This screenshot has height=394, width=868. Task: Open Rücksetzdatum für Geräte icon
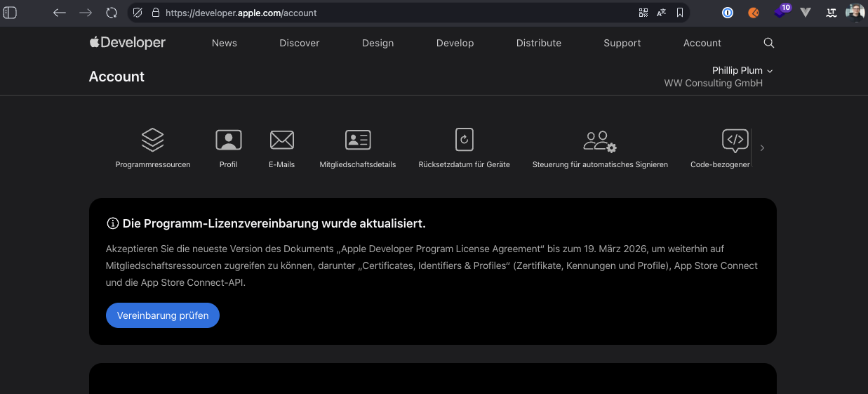[464, 140]
